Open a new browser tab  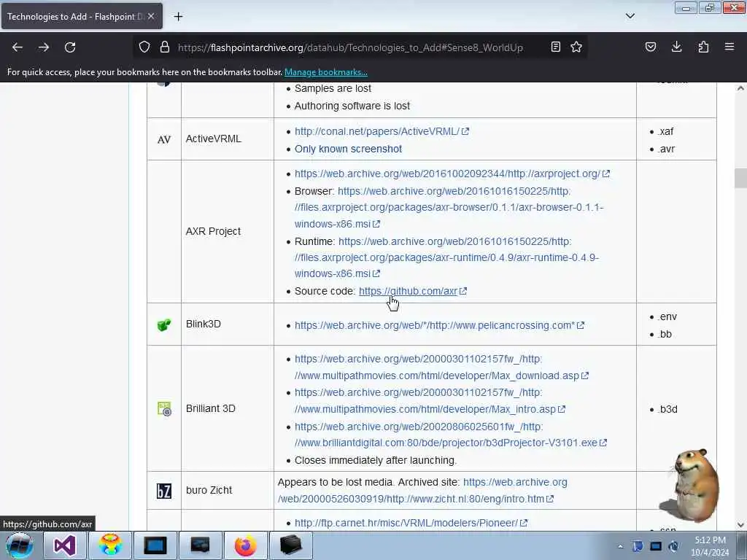pyautogui.click(x=178, y=17)
